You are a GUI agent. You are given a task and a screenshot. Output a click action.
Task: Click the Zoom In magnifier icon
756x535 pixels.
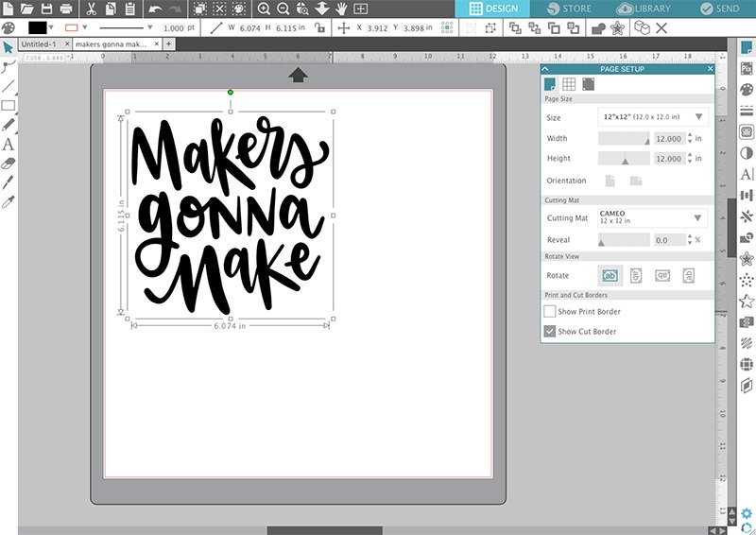click(264, 9)
